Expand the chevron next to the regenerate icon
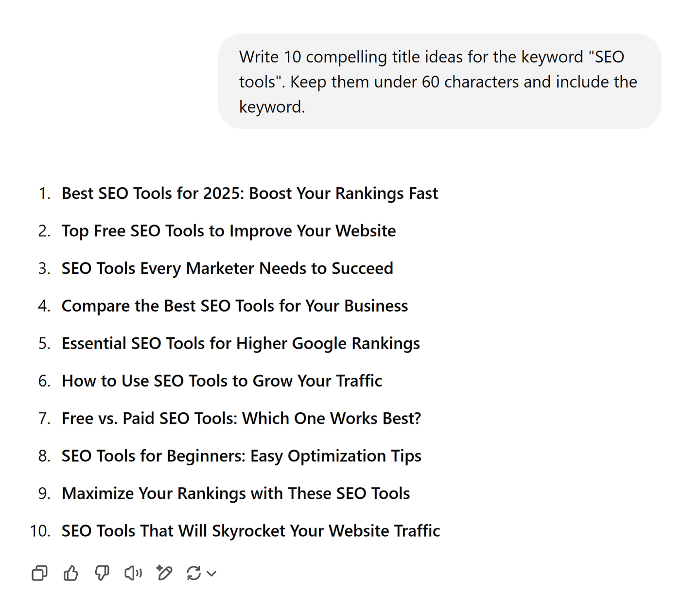The image size is (700, 614). click(211, 574)
